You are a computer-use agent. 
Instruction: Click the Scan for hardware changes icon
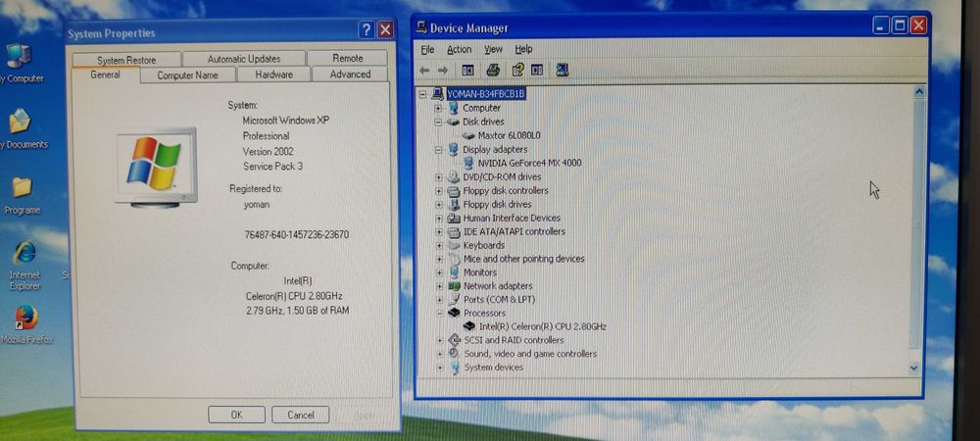click(x=562, y=70)
